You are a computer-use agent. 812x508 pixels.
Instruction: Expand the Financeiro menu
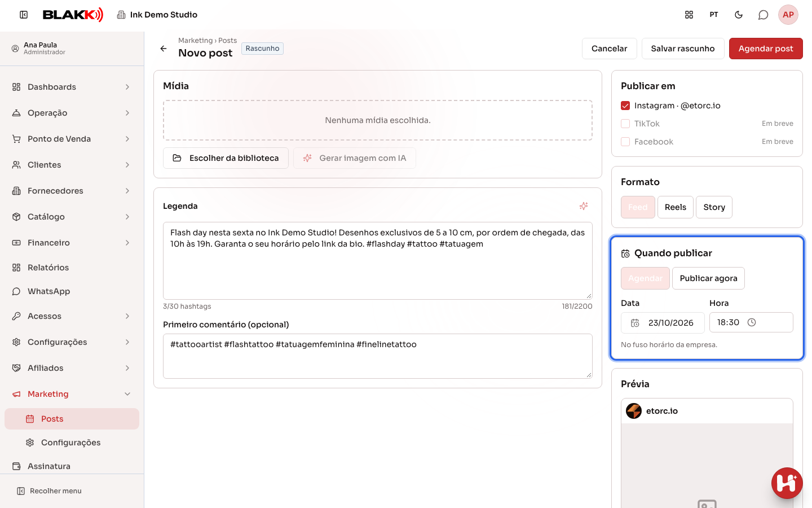point(72,243)
